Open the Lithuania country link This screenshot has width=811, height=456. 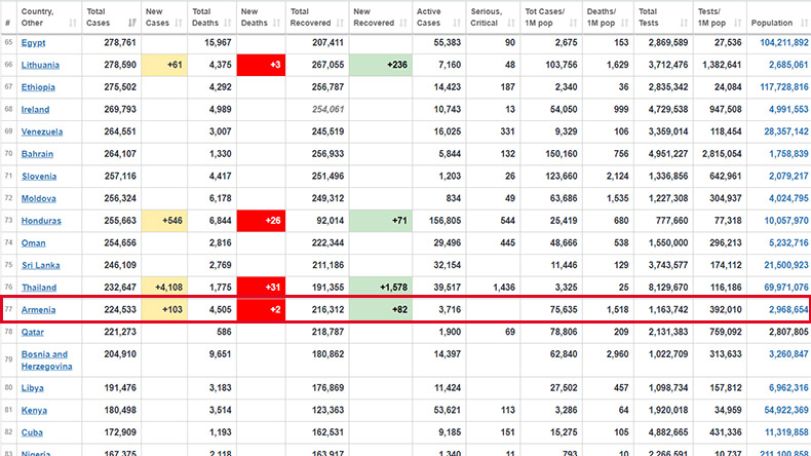click(40, 65)
